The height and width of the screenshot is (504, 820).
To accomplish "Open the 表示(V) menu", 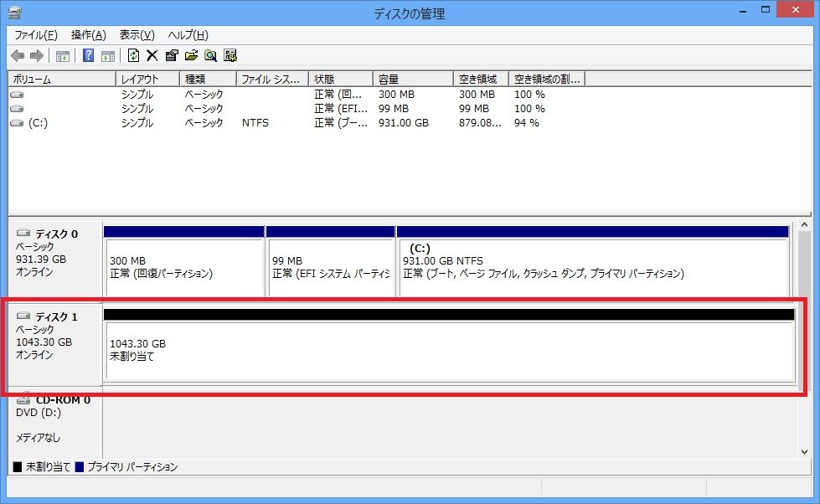I will click(x=137, y=35).
